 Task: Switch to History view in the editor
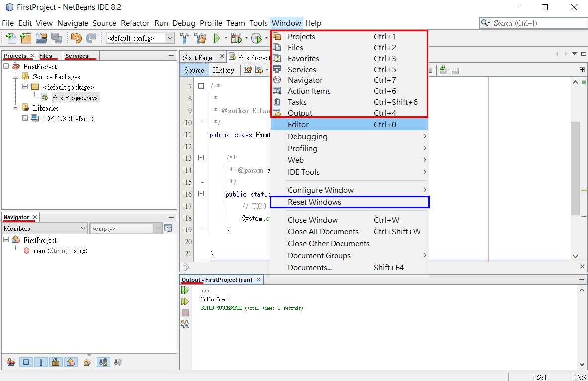pos(224,70)
